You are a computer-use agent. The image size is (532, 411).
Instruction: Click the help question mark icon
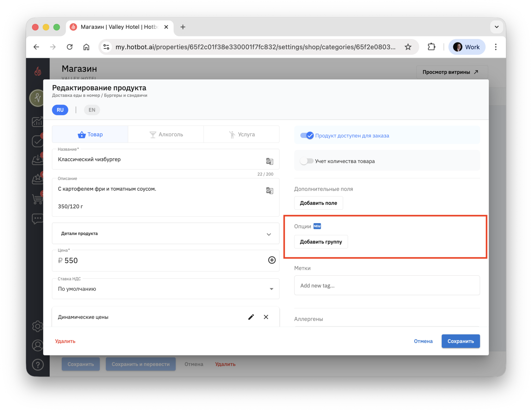(38, 365)
